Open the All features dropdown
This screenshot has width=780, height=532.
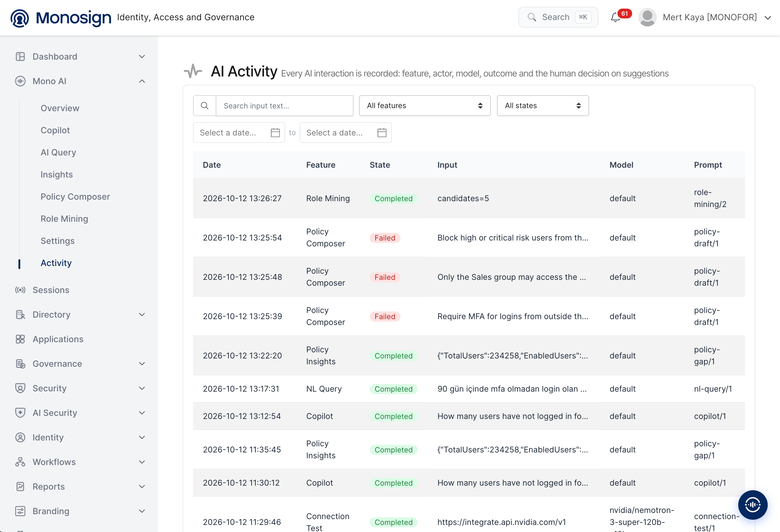coord(424,106)
